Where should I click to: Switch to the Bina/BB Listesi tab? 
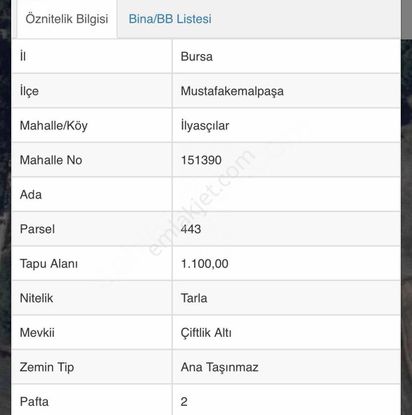[170, 19]
